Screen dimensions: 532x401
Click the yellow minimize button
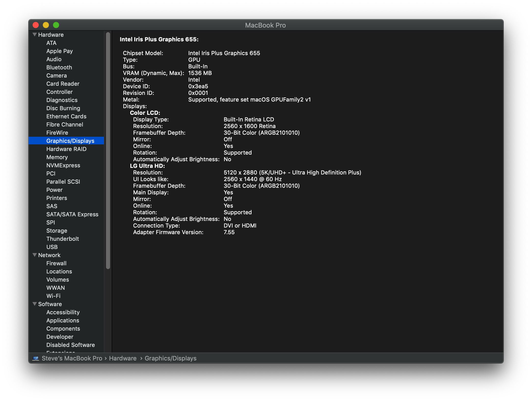[x=46, y=25]
